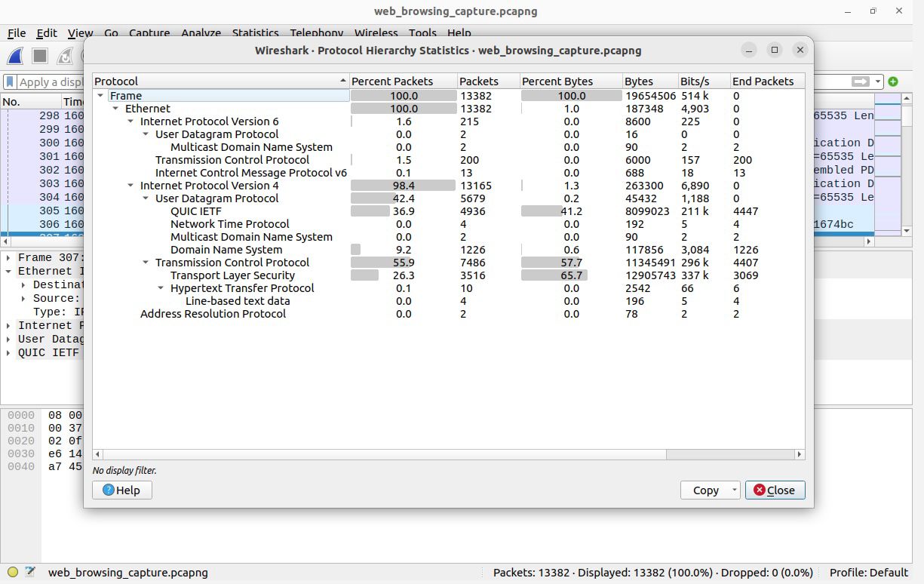The image size is (924, 584).
Task: Click the Copy button
Action: coord(705,490)
